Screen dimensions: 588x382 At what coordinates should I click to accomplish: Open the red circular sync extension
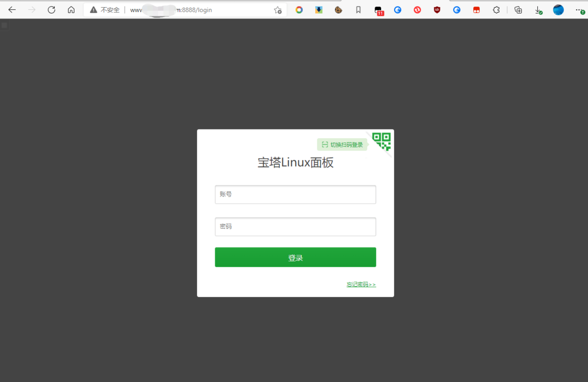click(x=417, y=10)
